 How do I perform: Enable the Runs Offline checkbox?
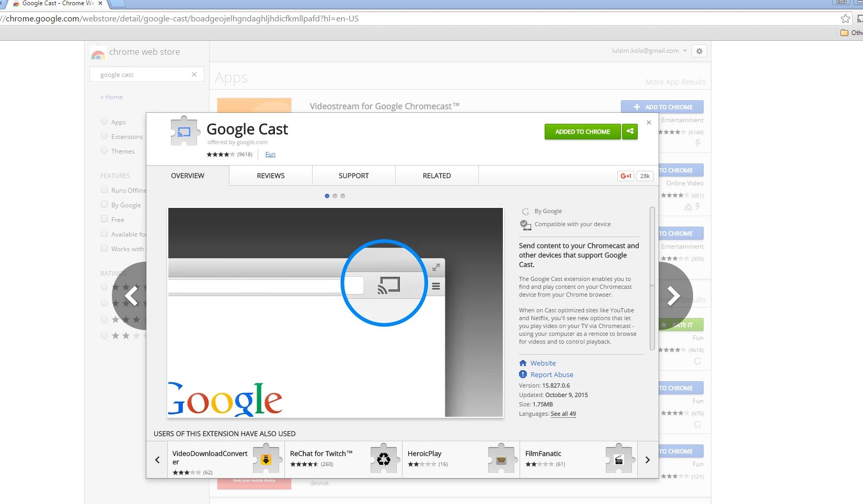(104, 190)
